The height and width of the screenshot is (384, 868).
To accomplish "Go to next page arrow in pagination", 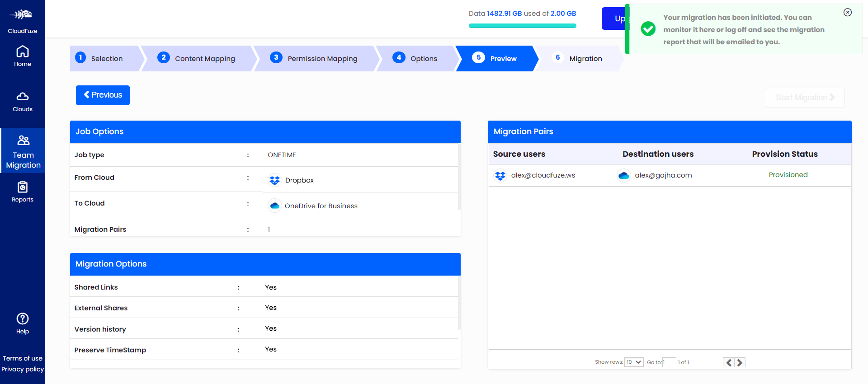I will click(740, 362).
